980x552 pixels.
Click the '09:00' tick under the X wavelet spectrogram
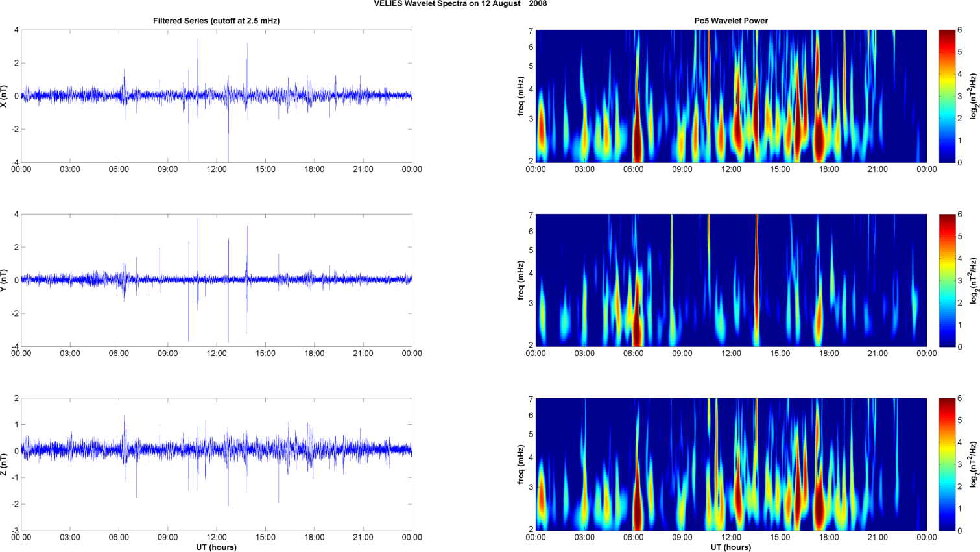tap(682, 169)
